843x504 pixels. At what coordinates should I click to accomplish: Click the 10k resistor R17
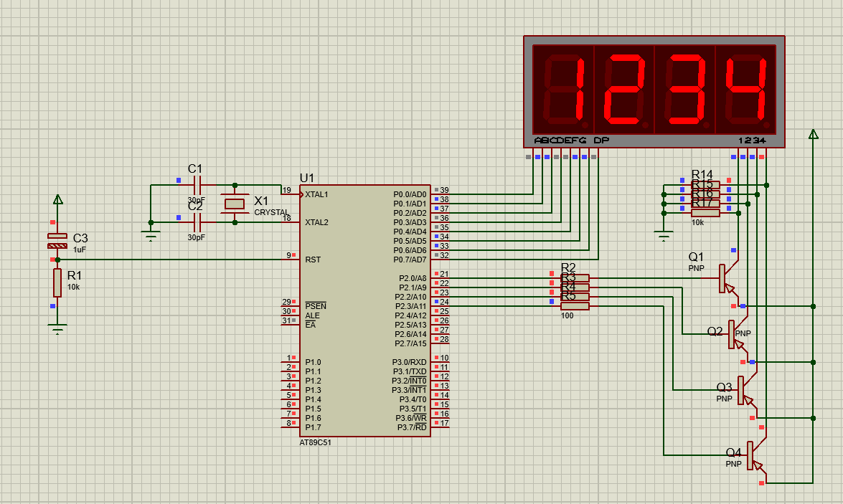(x=705, y=213)
